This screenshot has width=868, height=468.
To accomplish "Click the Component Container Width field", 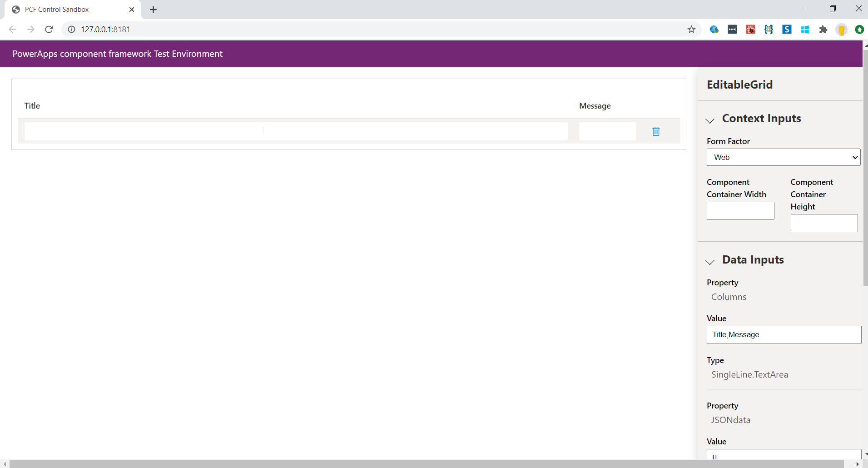I will [740, 211].
